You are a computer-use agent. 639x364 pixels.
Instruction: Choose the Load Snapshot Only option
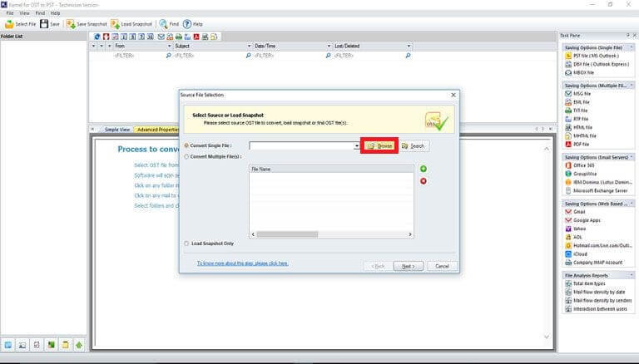click(x=186, y=243)
